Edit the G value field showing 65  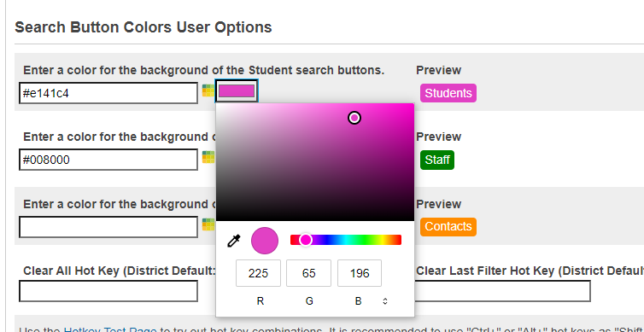point(308,273)
